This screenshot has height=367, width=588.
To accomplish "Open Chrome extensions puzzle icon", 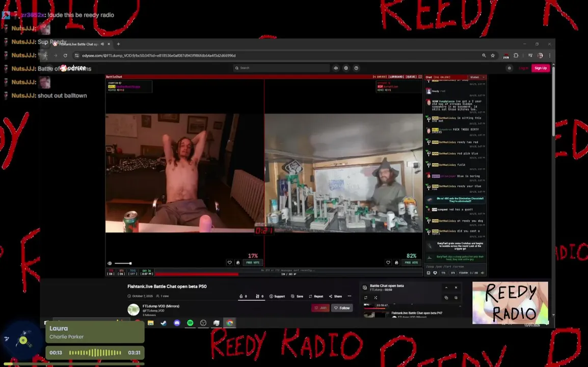I will pyautogui.click(x=516, y=56).
